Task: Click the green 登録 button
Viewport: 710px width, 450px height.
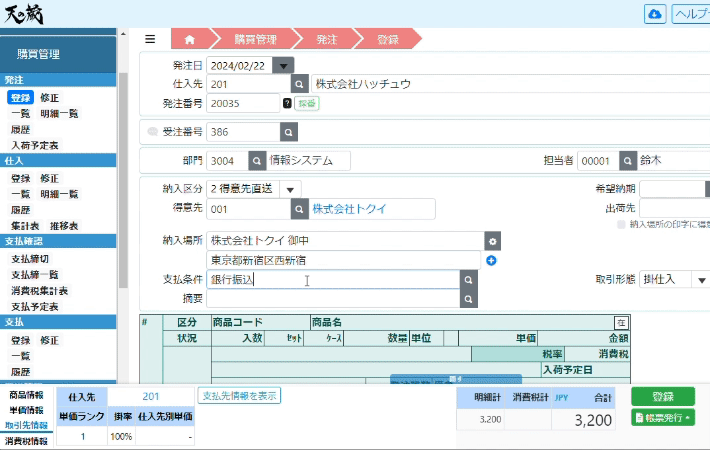Action: 663,397
